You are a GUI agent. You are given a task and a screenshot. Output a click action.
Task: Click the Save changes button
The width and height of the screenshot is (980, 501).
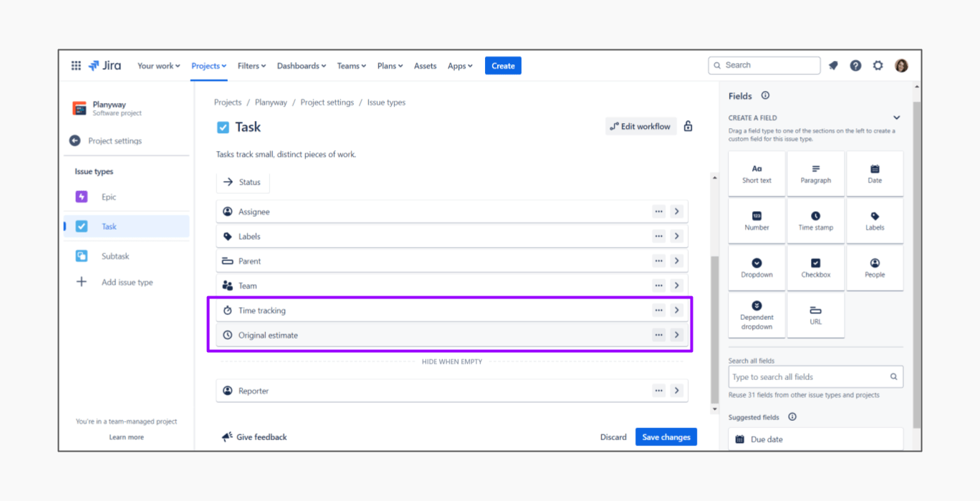pos(666,437)
